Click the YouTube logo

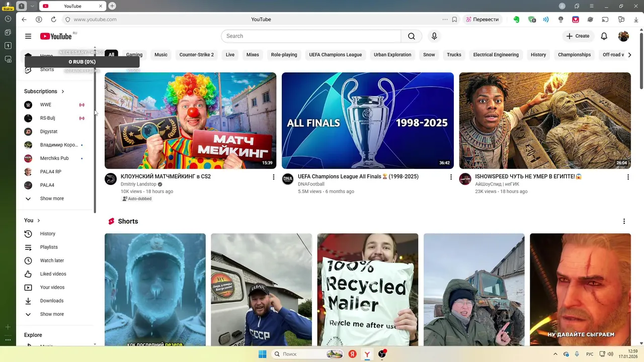[x=55, y=36]
